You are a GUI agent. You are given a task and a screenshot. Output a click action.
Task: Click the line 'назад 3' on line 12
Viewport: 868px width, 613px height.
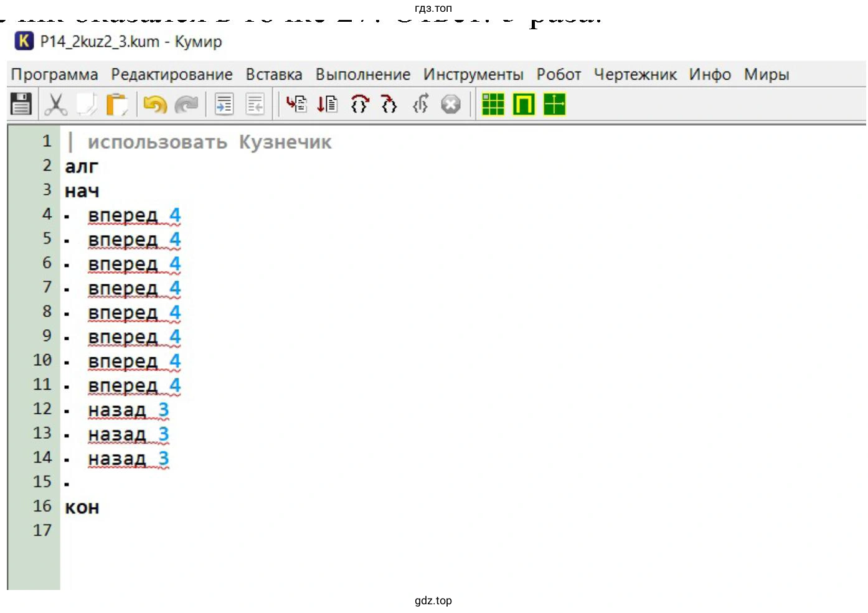[x=128, y=410]
